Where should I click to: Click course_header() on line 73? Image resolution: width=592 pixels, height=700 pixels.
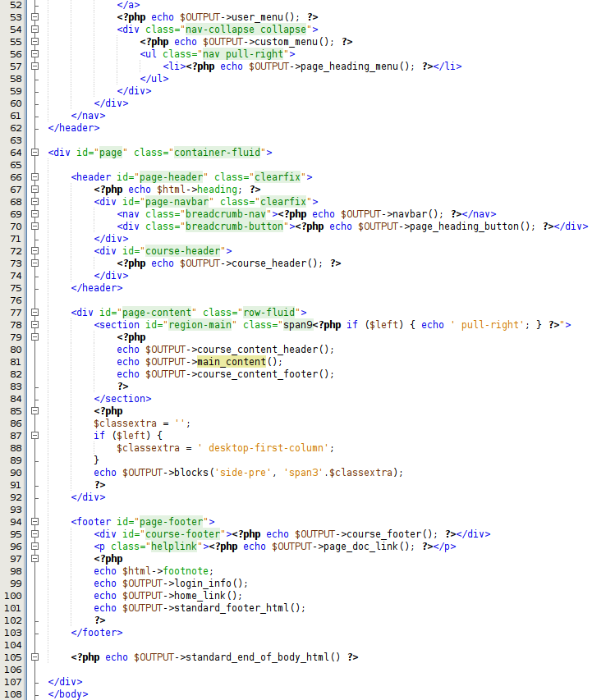[275, 263]
